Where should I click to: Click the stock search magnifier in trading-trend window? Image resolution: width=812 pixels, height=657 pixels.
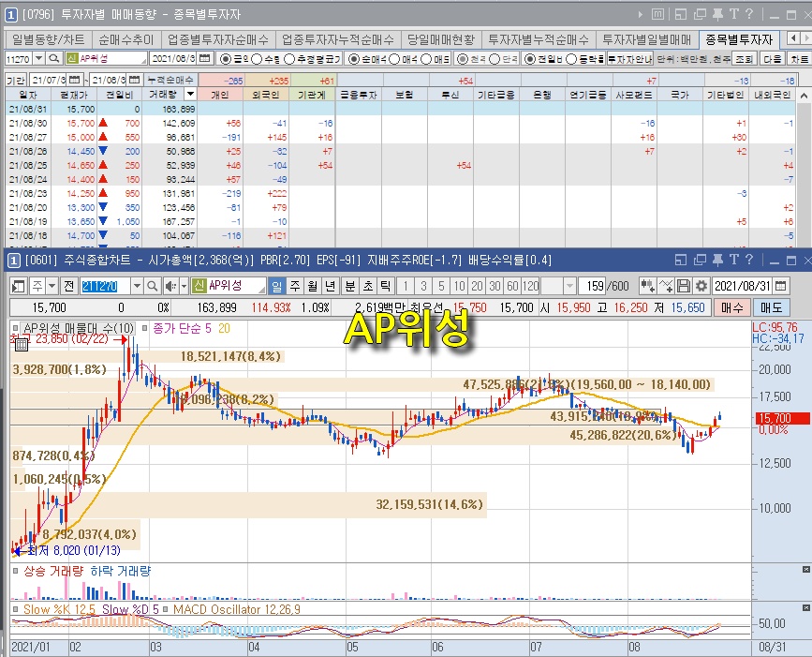click(54, 58)
